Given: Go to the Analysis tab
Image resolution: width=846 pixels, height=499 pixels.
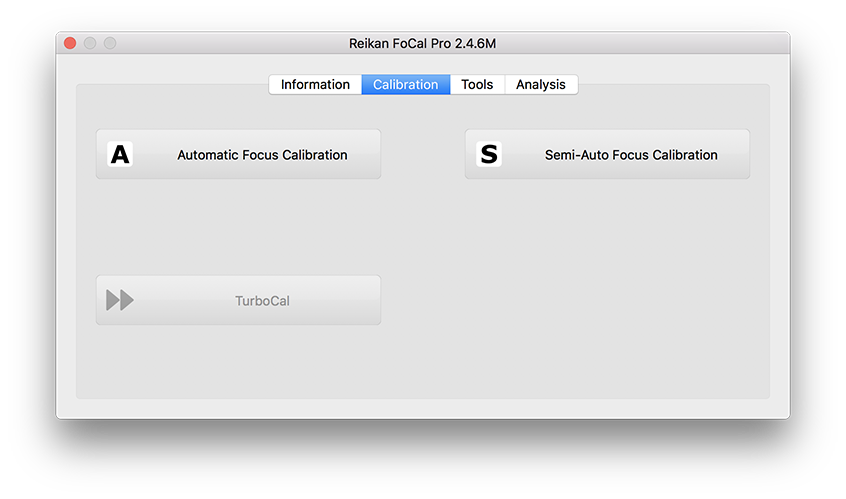Looking at the screenshot, I should click(541, 85).
